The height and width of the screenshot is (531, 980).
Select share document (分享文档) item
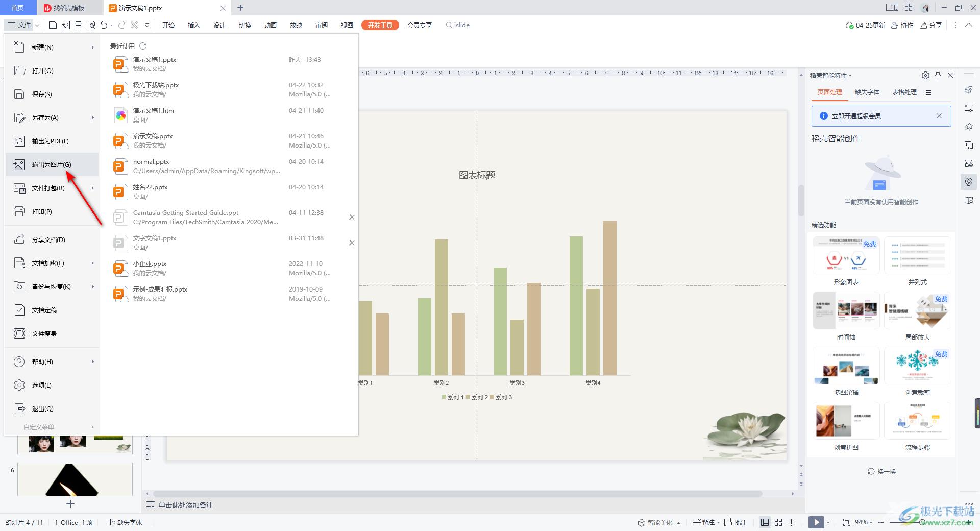pos(52,239)
